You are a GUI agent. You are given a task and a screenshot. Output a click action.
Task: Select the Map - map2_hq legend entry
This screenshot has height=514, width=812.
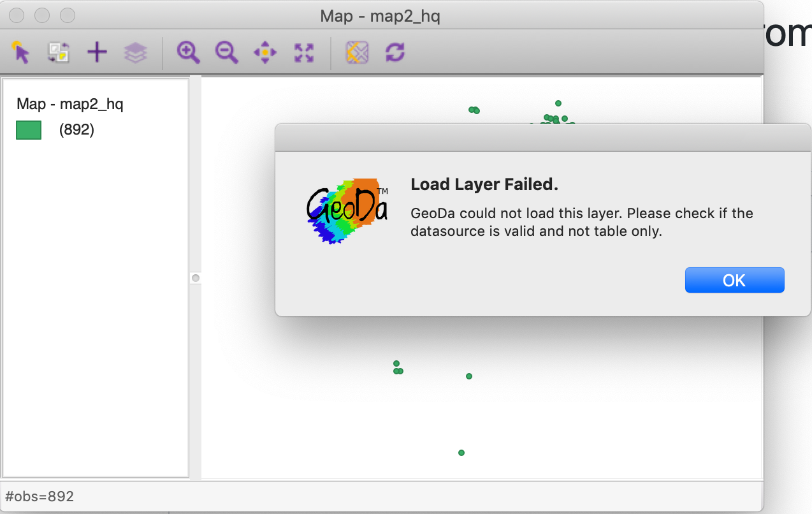[70, 103]
